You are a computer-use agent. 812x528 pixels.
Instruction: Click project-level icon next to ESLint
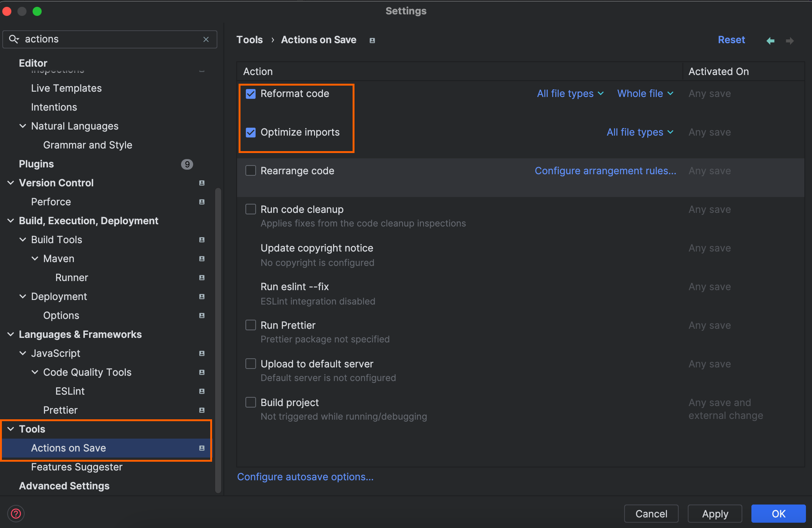[202, 391]
